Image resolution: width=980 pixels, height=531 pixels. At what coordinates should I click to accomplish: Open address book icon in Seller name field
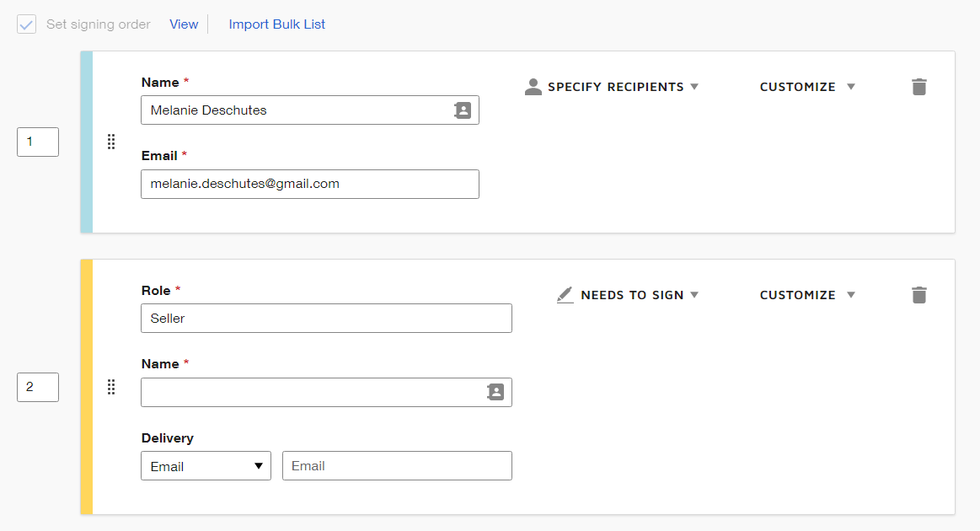pyautogui.click(x=495, y=392)
